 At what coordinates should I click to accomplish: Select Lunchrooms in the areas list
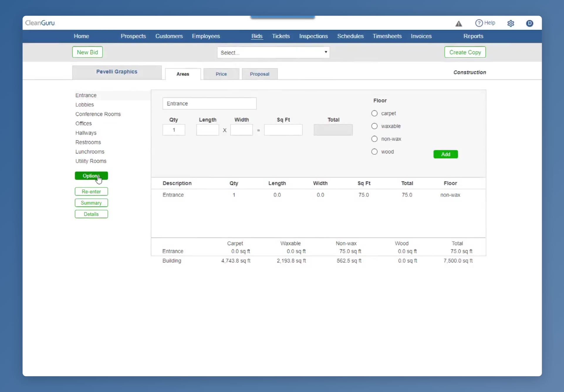point(90,152)
